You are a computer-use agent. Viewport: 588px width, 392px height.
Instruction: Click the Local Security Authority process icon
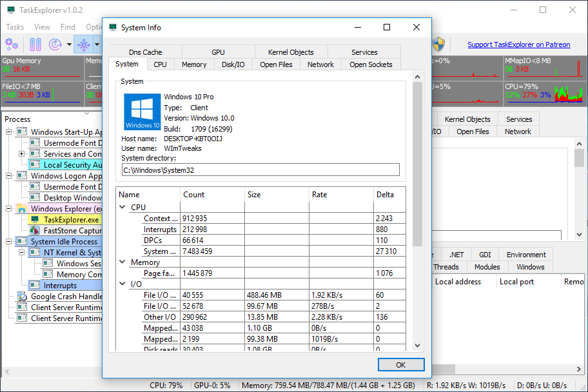pyautogui.click(x=35, y=164)
